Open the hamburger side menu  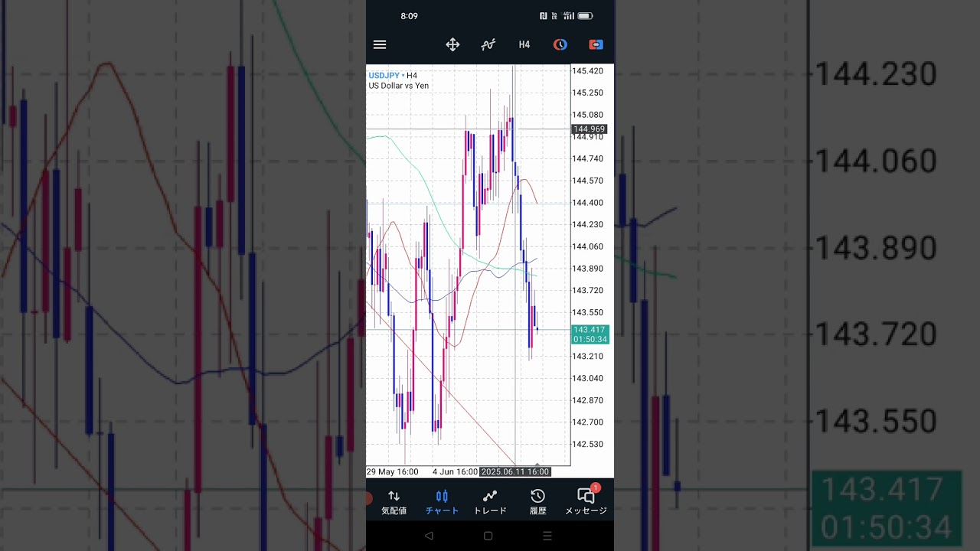[x=380, y=45]
